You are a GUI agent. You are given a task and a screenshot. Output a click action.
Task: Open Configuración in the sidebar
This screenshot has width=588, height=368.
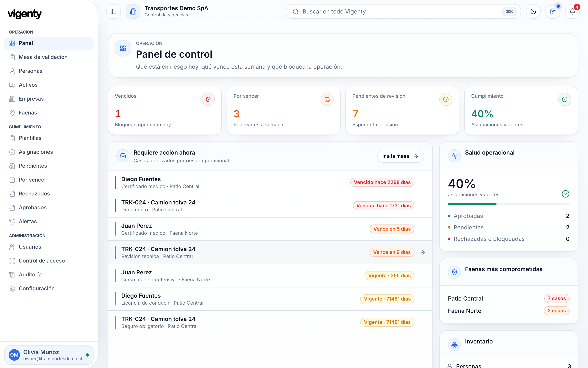pyautogui.click(x=49, y=288)
